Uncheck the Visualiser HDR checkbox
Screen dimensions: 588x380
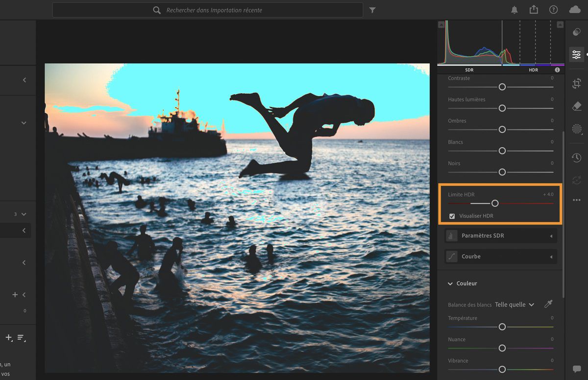click(452, 216)
